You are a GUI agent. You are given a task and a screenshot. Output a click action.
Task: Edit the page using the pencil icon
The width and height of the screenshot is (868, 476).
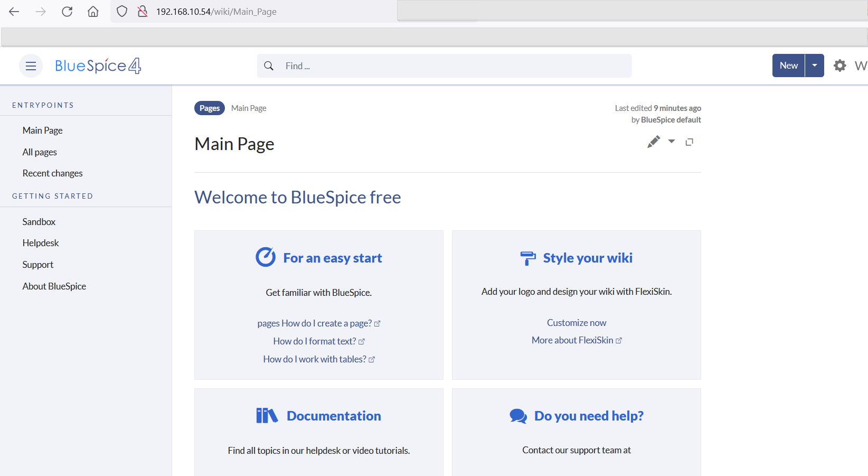point(653,142)
